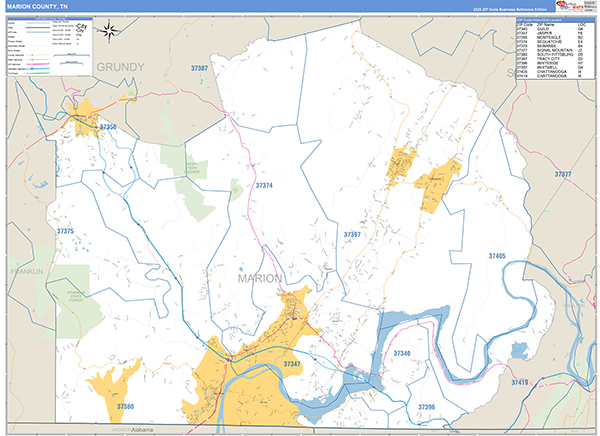Click the 'MARION COUNTY, TN' map title
This screenshot has width=600, height=436.
(37, 7)
